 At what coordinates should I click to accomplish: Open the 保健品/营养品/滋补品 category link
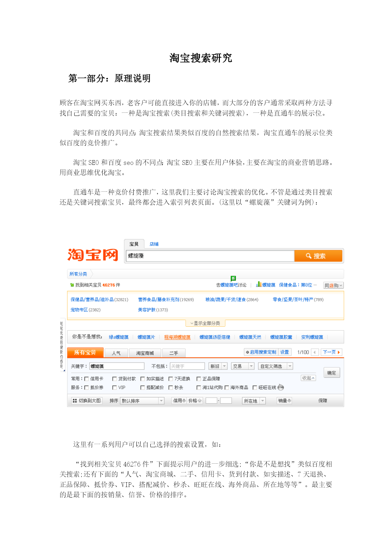92,299
